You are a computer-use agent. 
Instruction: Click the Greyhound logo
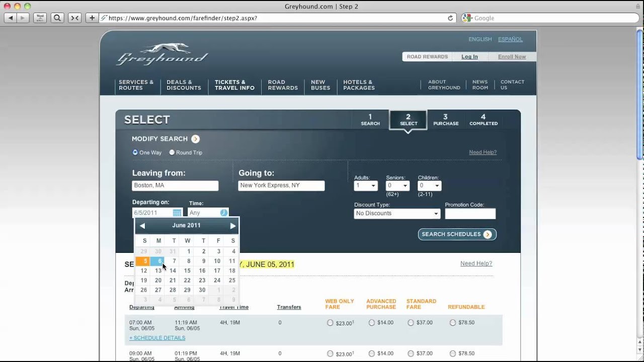click(x=162, y=54)
